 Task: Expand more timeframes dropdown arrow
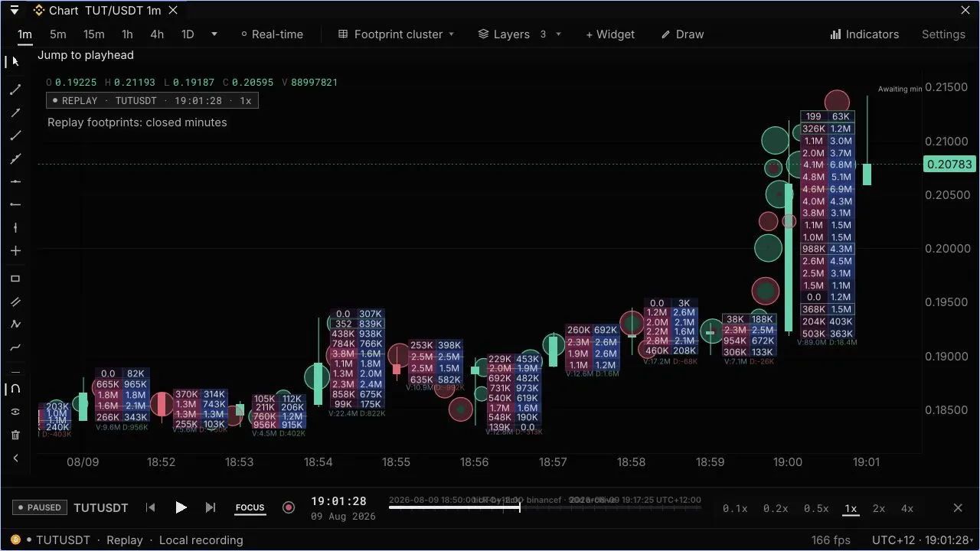[x=214, y=34]
